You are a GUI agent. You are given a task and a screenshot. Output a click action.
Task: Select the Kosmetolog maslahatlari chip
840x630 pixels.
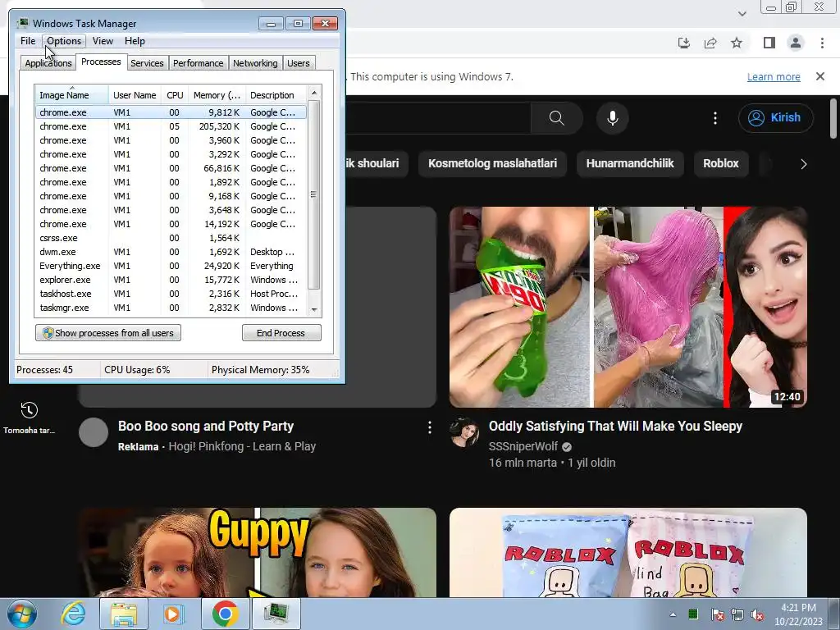[492, 163]
